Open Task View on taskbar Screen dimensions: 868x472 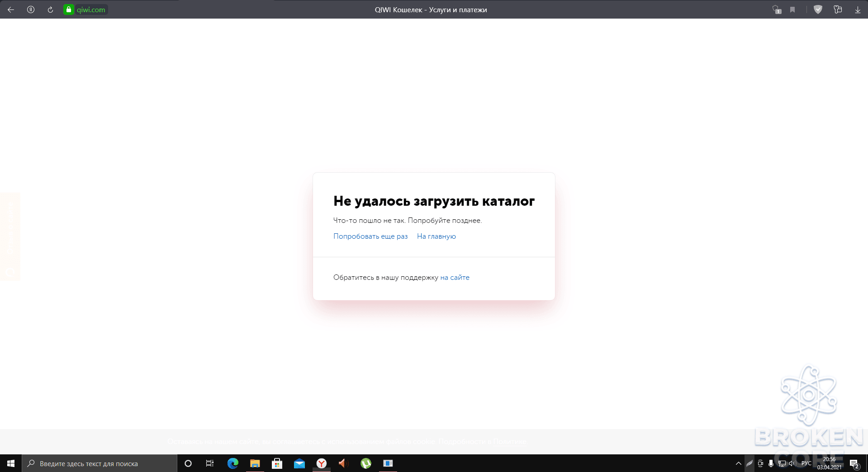pyautogui.click(x=210, y=463)
